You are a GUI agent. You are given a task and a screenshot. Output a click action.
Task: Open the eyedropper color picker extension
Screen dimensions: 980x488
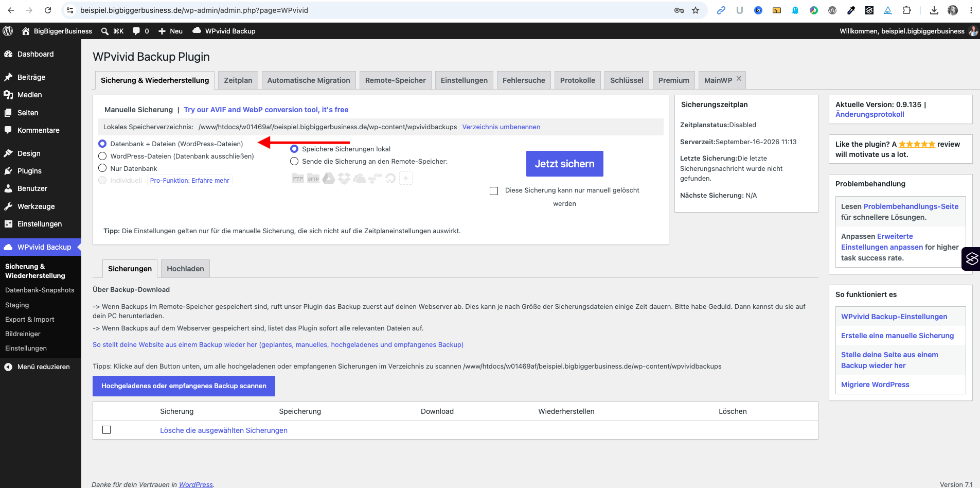[851, 10]
